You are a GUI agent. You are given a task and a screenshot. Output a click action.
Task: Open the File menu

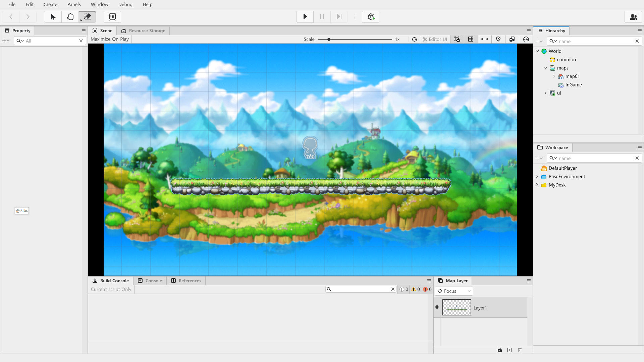click(12, 4)
